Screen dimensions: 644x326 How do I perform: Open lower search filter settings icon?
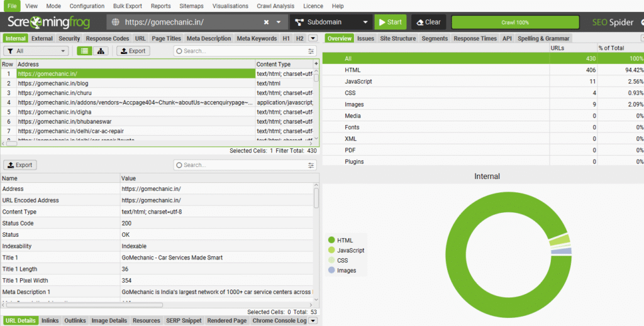point(311,165)
